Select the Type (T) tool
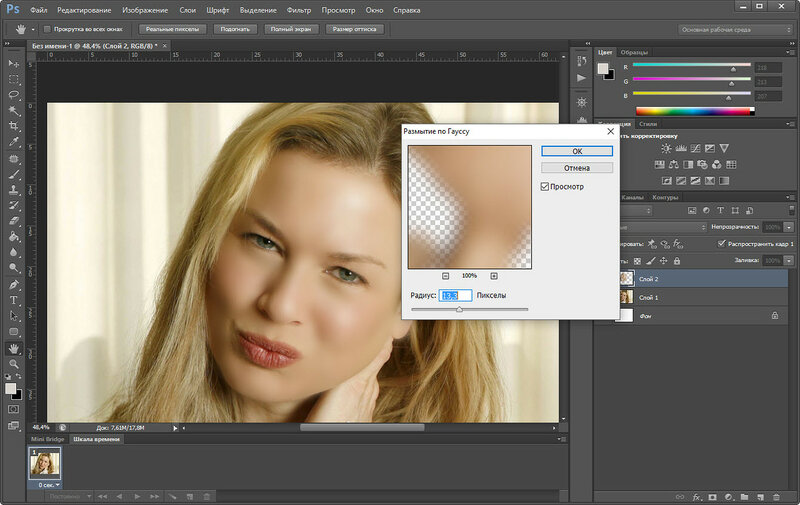 [x=14, y=299]
